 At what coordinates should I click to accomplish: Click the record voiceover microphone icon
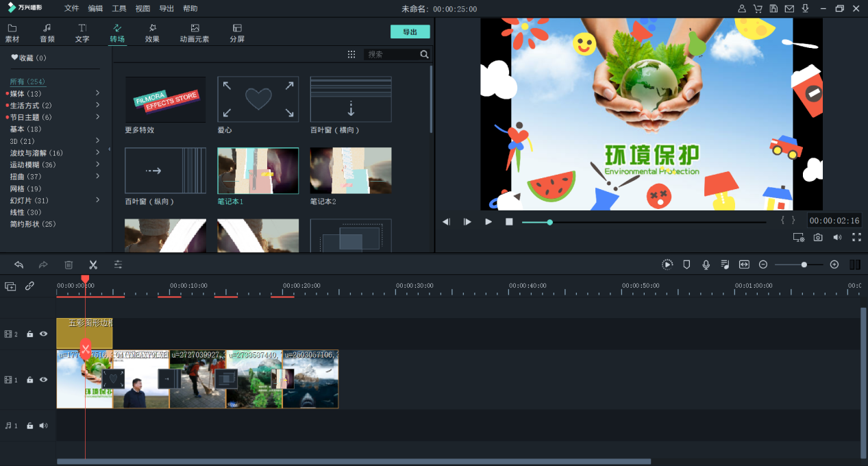(706, 265)
